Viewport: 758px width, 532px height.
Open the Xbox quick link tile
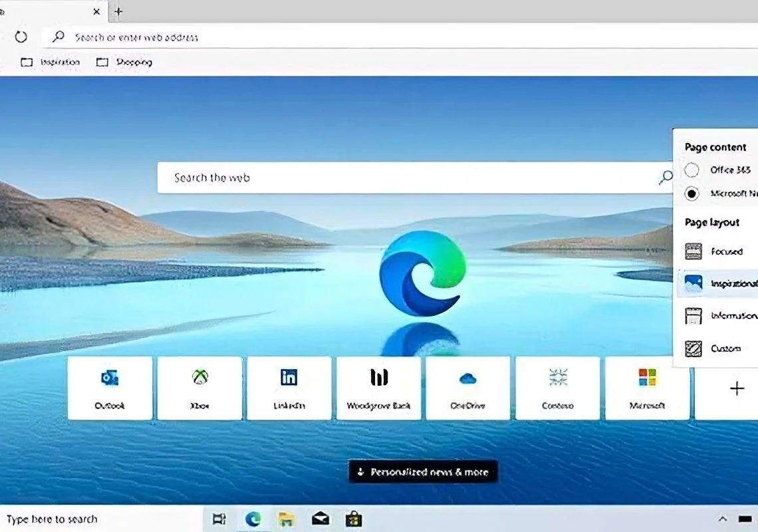199,388
